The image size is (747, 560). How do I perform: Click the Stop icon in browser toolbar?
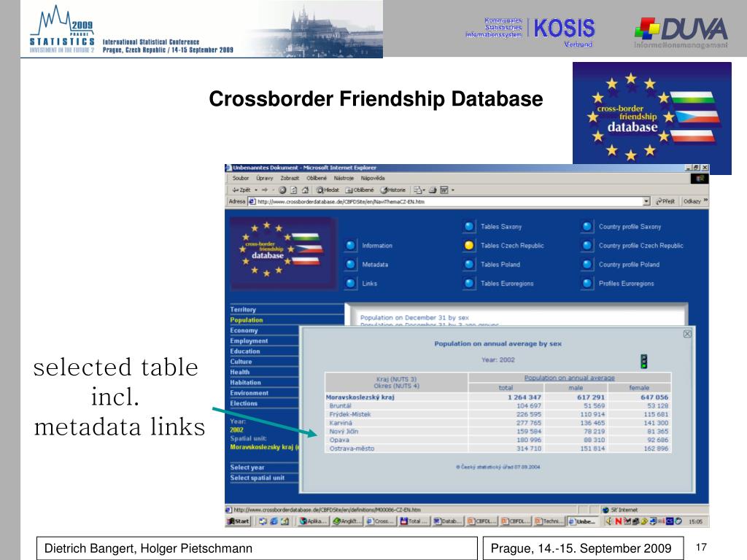(x=282, y=190)
